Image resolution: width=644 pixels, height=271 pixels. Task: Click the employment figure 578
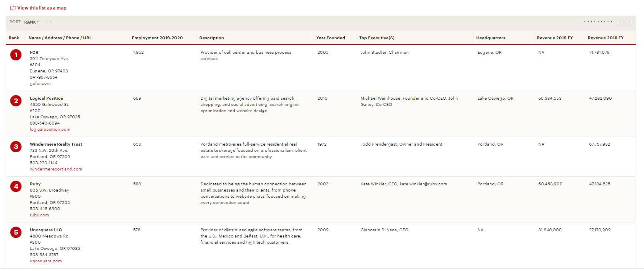point(137,230)
